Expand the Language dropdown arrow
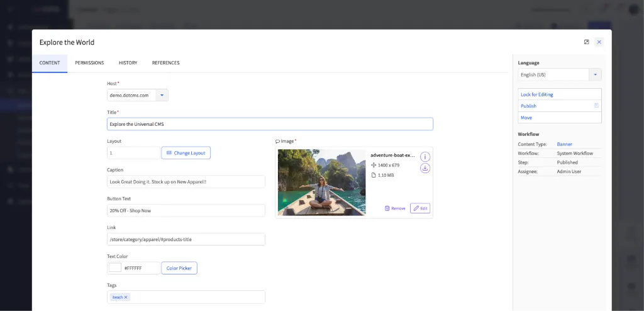Image resolution: width=644 pixels, height=311 pixels. coord(595,75)
